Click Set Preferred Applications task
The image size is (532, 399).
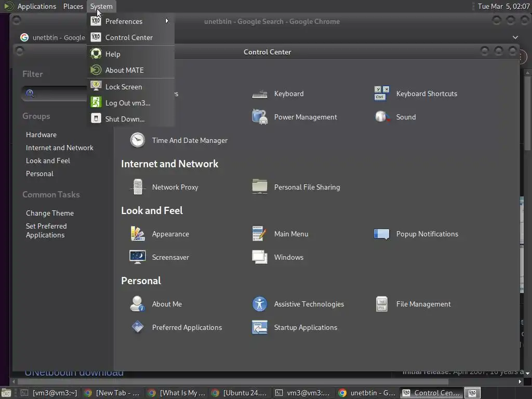coord(46,230)
